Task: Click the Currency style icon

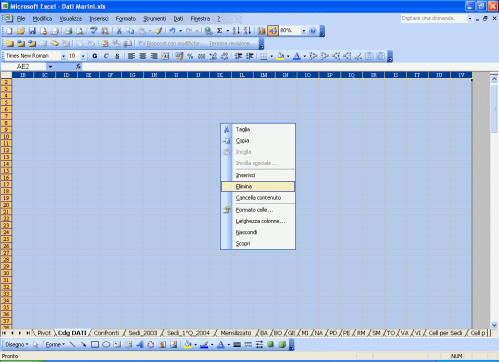Action: tap(179, 56)
